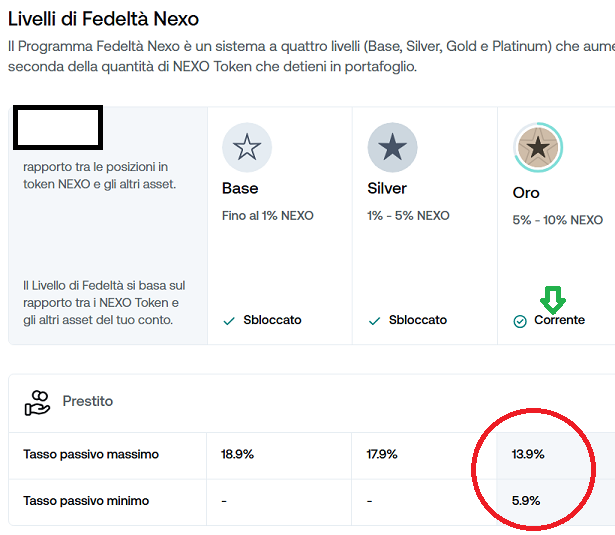Click the checkmark beside Base Sbloccato
Viewport: 615px width, 535px height.
tap(229, 321)
